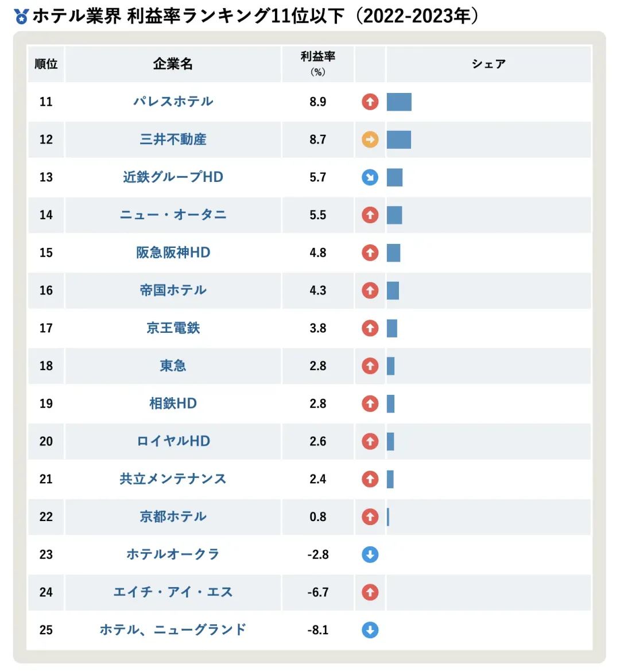The image size is (620, 672).
Task: Click the blue down arrow beside ホテルオークラ
Action: click(370, 554)
